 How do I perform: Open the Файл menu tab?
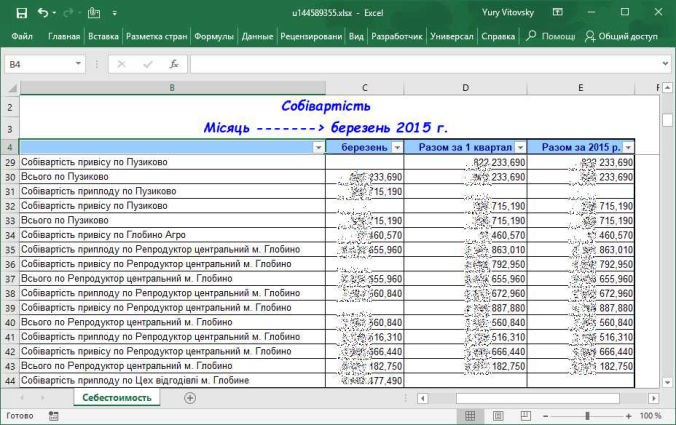(22, 36)
